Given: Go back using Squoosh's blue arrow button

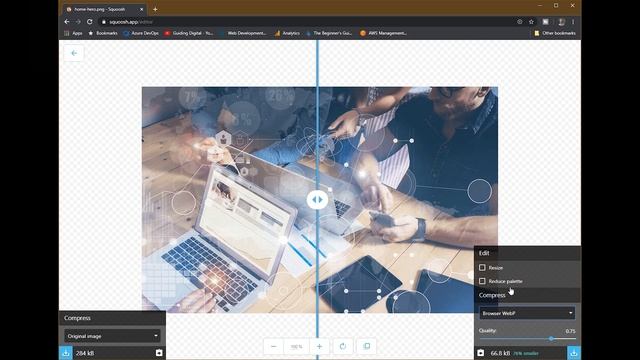Looking at the screenshot, I should pos(74,53).
